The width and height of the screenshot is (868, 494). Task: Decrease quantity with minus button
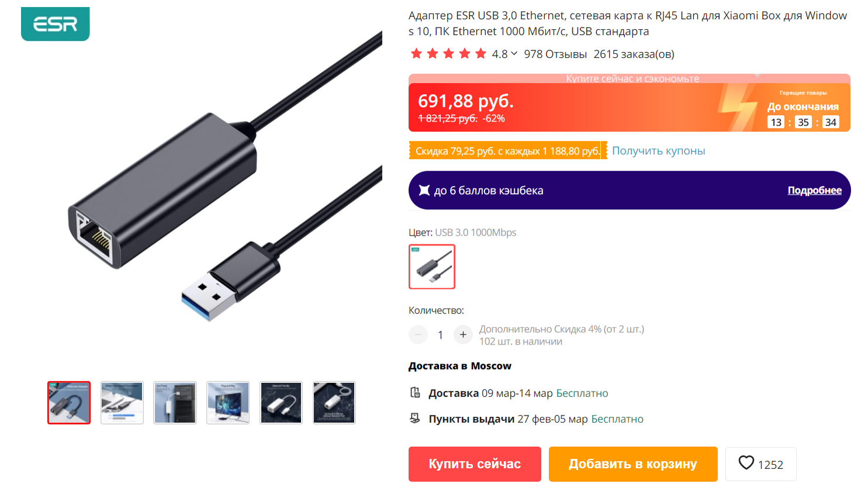418,334
